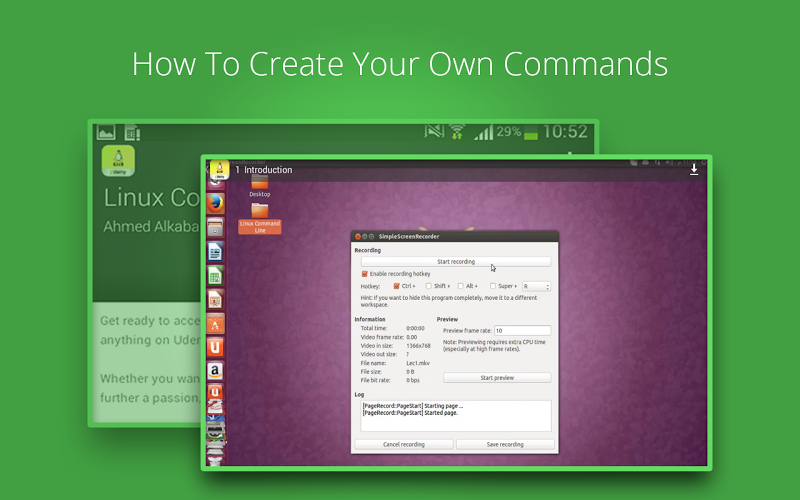
Task: Click the Preview frame rate field
Action: 522,331
